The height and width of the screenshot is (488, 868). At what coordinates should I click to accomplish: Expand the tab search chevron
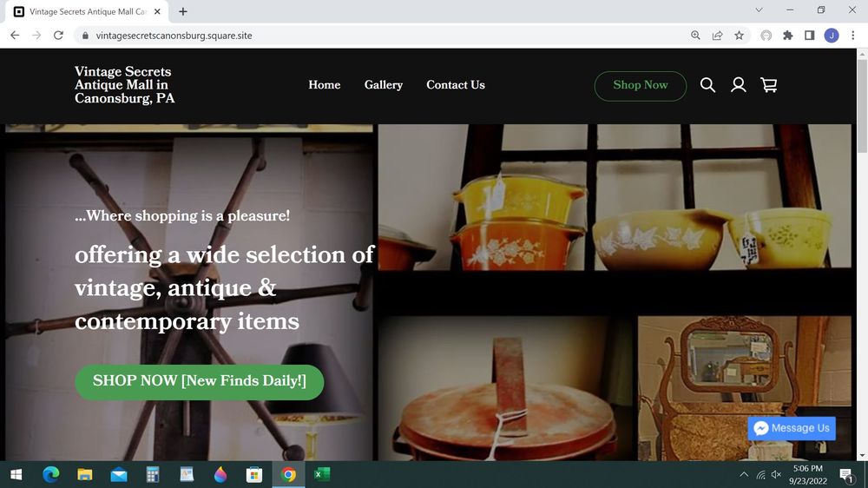[x=759, y=10]
